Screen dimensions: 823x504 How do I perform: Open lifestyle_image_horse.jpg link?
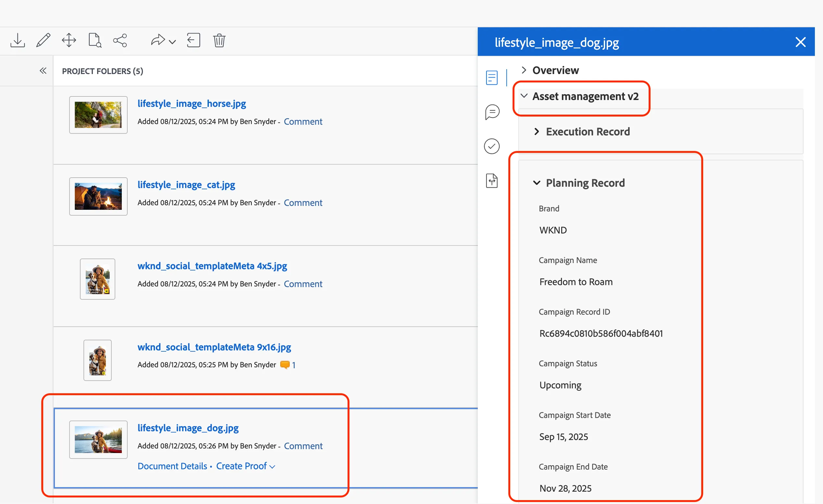click(192, 104)
